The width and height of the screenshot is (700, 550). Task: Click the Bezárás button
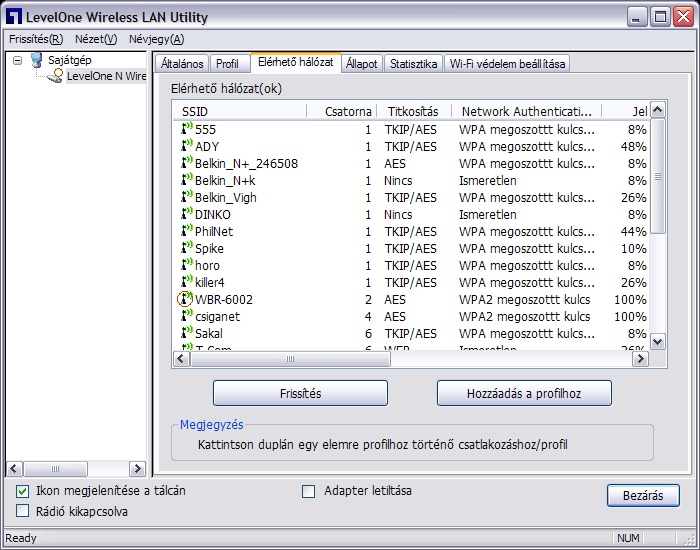tap(643, 496)
